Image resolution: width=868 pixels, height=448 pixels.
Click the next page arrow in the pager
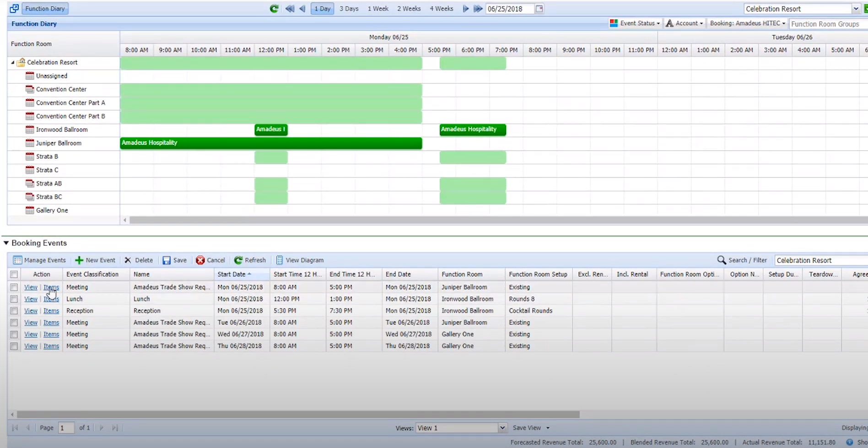pyautogui.click(x=102, y=427)
